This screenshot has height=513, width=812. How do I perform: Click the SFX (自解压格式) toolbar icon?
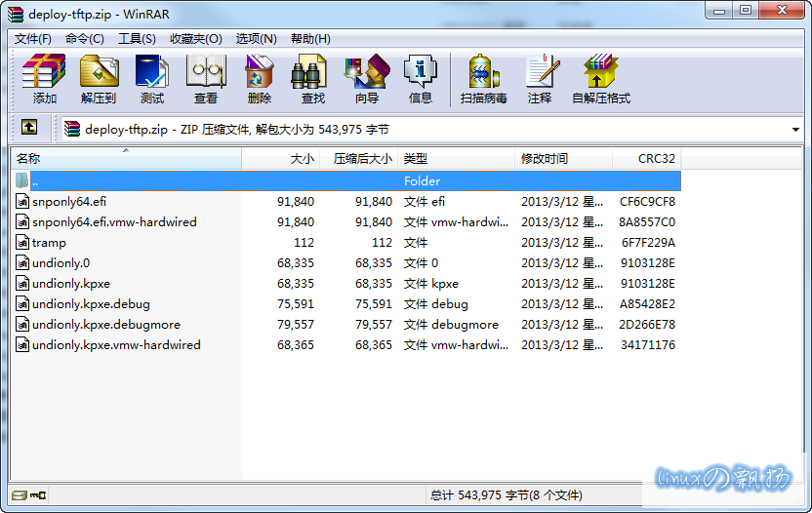601,79
